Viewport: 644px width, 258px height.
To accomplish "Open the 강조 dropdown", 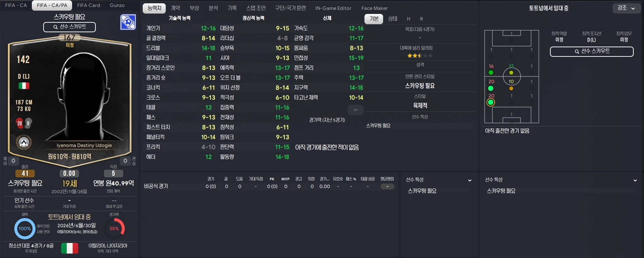I will coord(626,8).
